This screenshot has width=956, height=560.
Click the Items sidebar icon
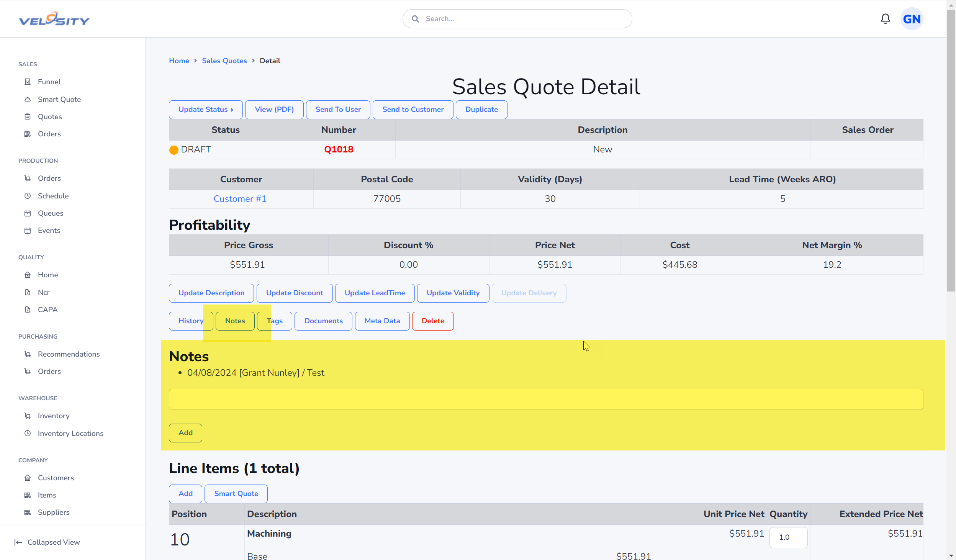28,495
